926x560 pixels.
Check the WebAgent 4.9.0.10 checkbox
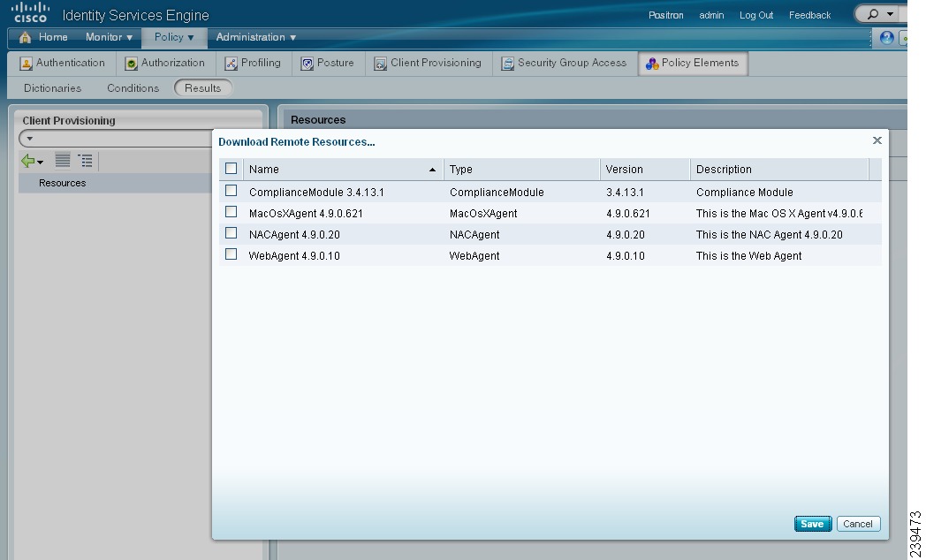pyautogui.click(x=231, y=254)
